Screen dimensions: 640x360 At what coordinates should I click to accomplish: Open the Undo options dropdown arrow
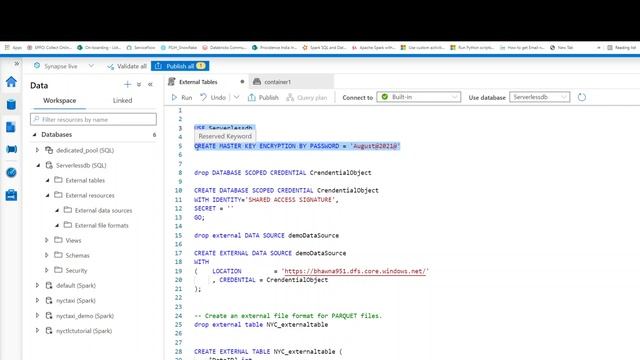(x=236, y=97)
